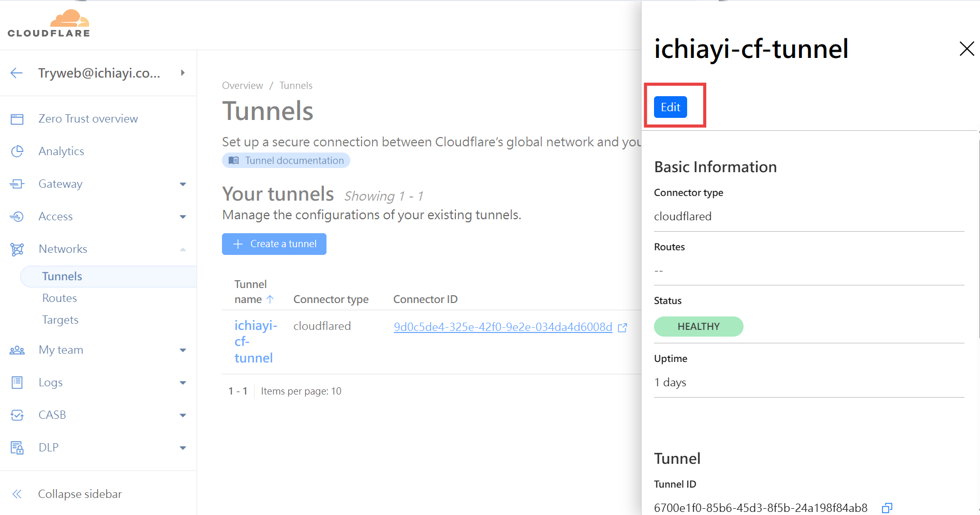Screen dimensions: 980x515
Task: Sort by Tunnel name arrow
Action: tap(270, 299)
